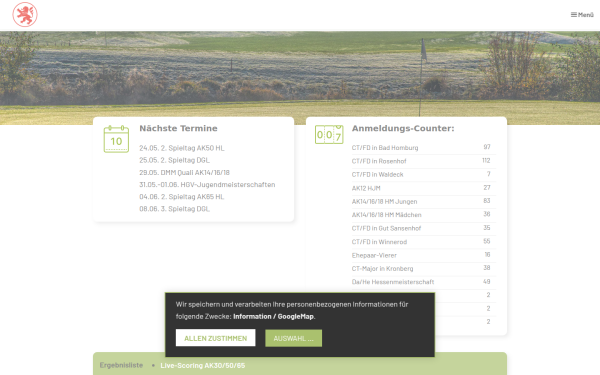This screenshot has width=600, height=375.
Task: Click Auswahl ... cookie button
Action: pos(293,338)
